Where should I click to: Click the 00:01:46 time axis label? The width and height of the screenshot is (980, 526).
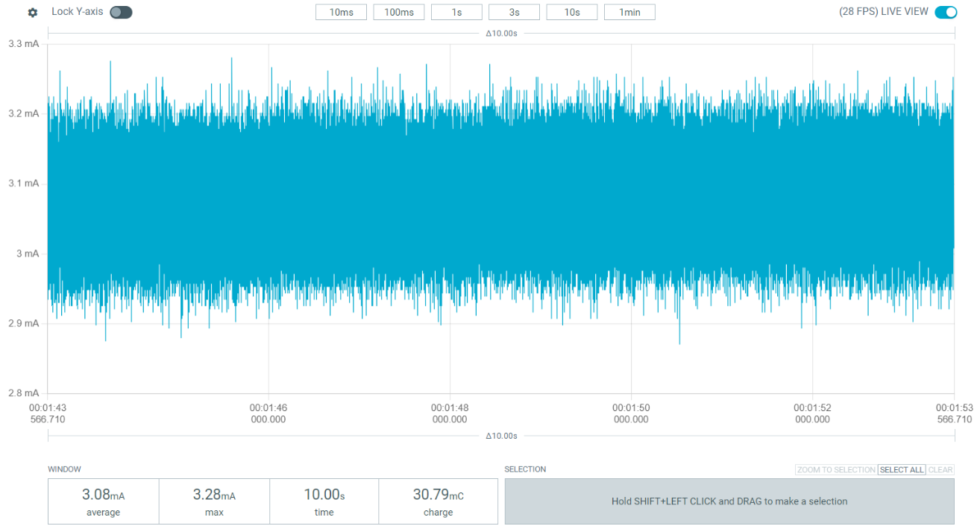pos(268,413)
